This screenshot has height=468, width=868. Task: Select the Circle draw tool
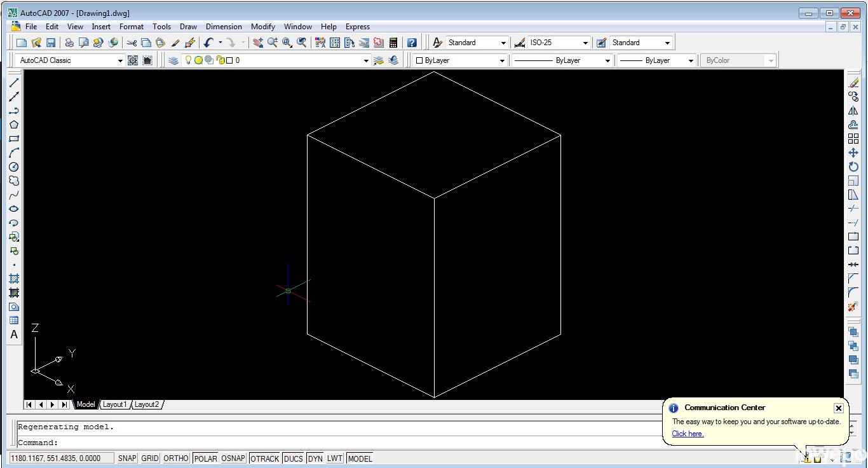point(14,167)
